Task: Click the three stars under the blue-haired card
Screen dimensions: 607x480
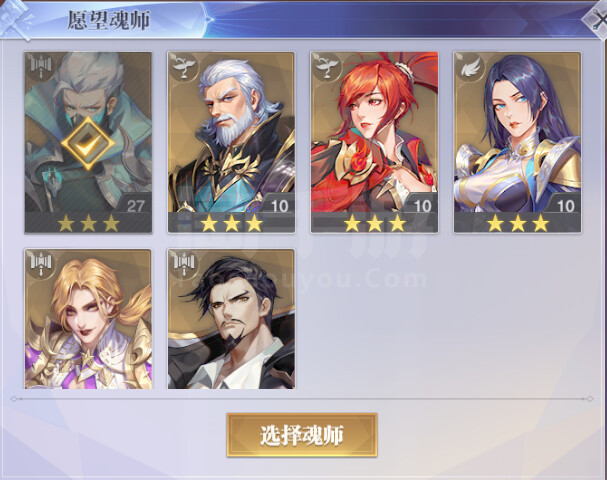Action: pyautogui.click(x=518, y=223)
